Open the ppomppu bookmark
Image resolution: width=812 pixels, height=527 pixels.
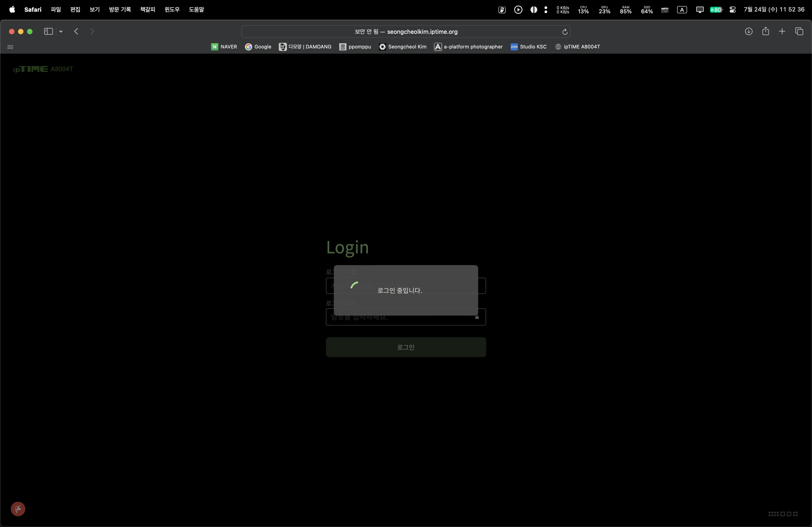click(355, 47)
